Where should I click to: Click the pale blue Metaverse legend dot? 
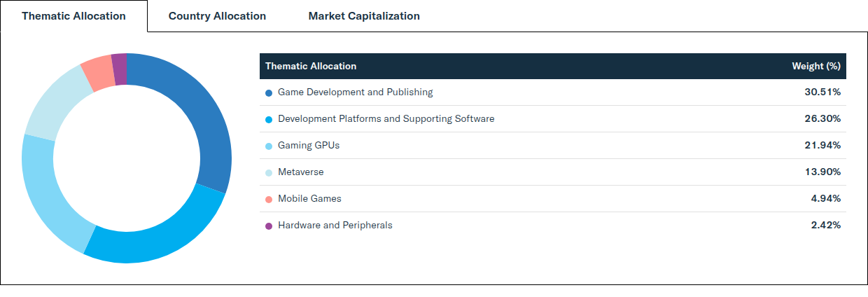[x=269, y=172]
